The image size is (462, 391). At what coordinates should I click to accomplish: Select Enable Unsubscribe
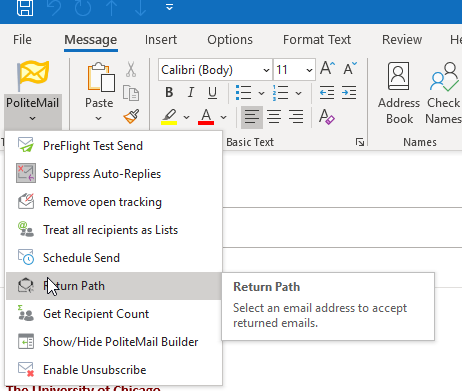pos(114,370)
